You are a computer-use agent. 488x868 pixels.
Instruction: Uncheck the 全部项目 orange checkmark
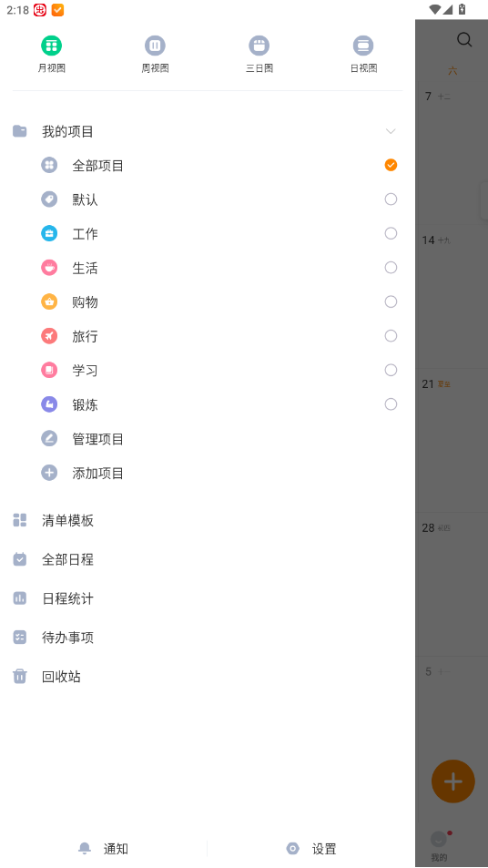click(x=391, y=165)
